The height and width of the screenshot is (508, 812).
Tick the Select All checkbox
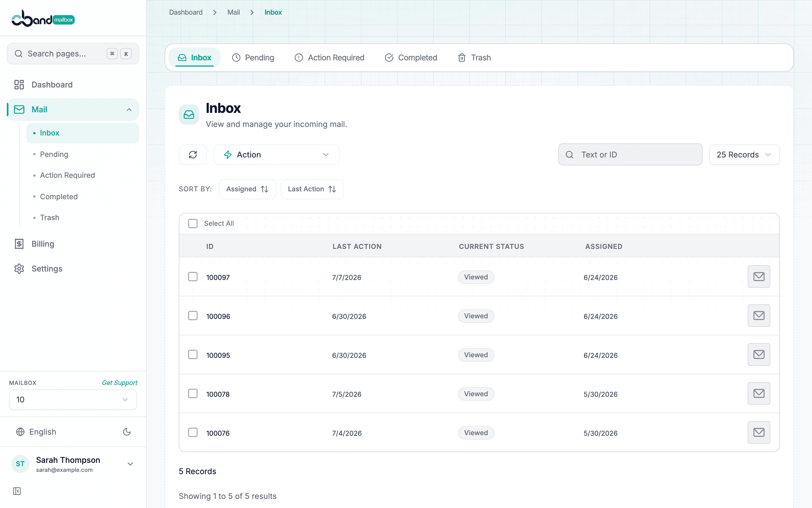pyautogui.click(x=193, y=224)
